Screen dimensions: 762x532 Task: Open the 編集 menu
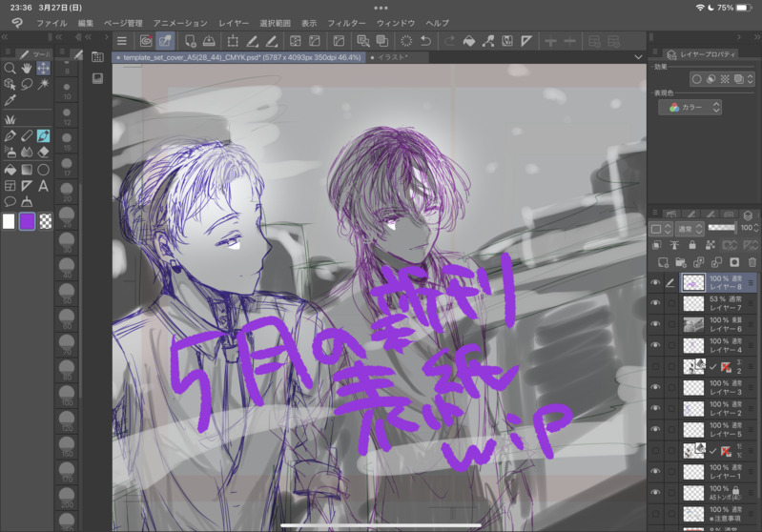click(x=86, y=23)
